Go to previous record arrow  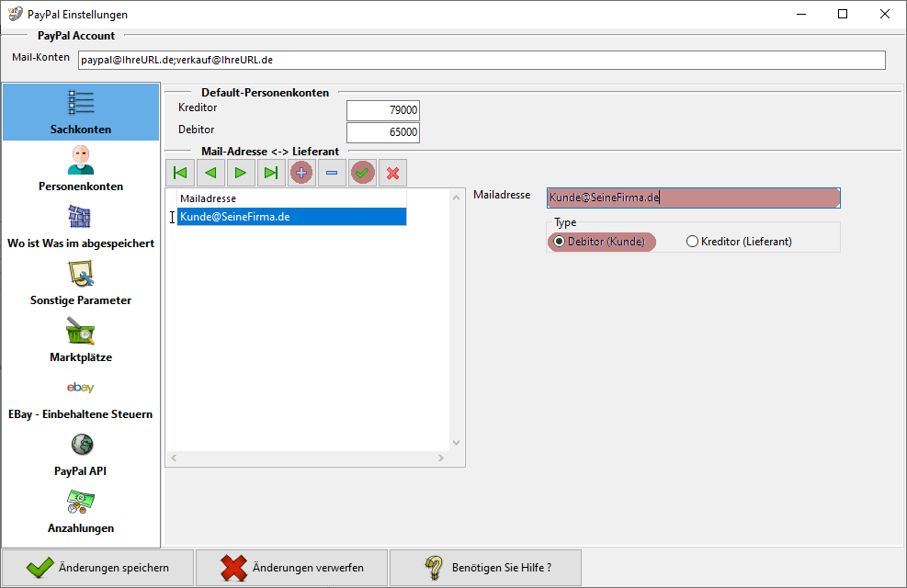tap(210, 173)
